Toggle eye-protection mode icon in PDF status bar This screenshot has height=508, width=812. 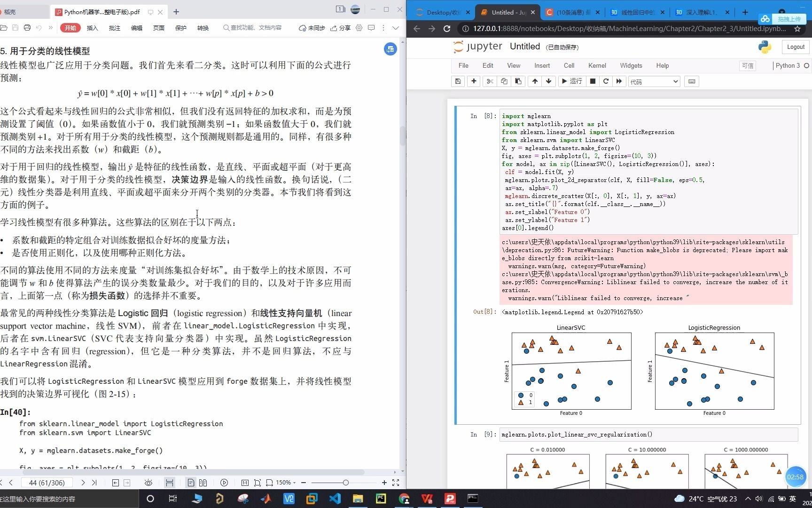(148, 483)
